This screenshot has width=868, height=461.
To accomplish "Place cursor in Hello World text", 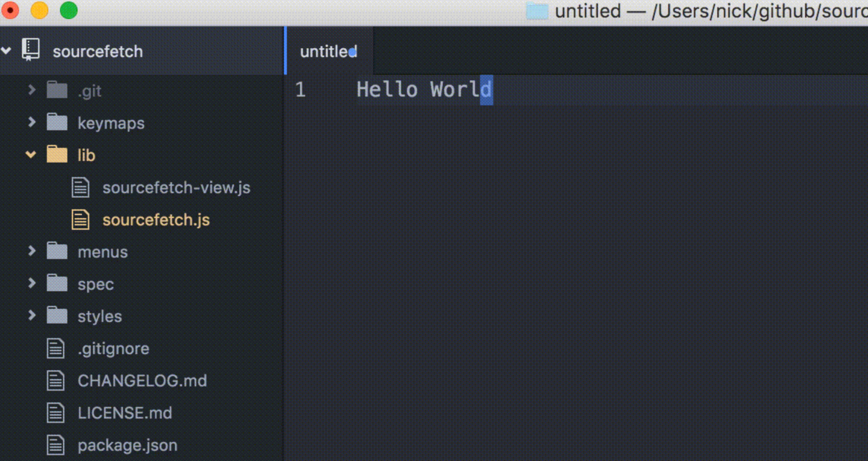I will 424,89.
